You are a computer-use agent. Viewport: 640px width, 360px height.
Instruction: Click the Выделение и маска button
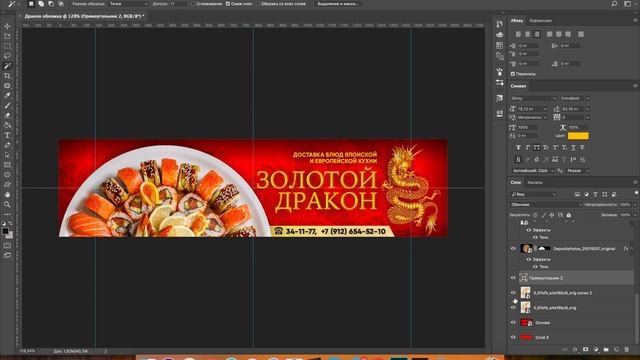[338, 4]
